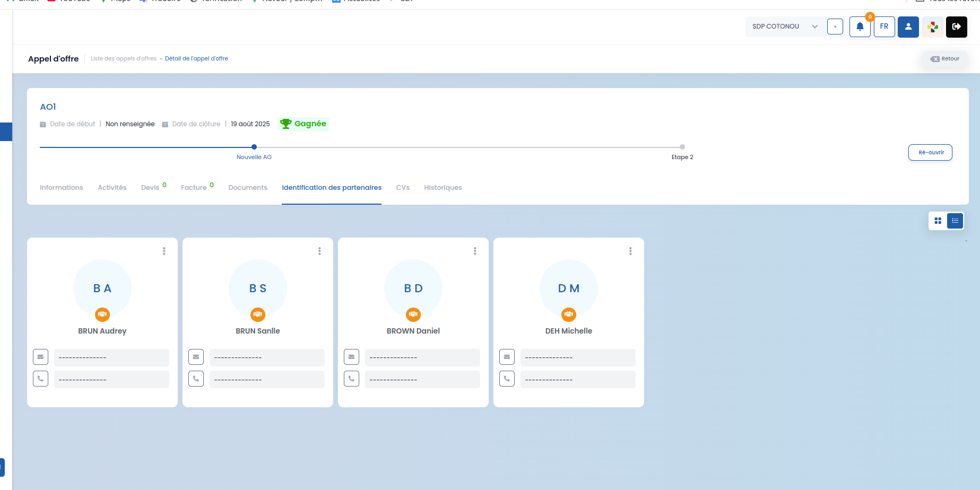Image resolution: width=980 pixels, height=490 pixels.
Task: Open the notifications bell icon
Action: point(860,27)
